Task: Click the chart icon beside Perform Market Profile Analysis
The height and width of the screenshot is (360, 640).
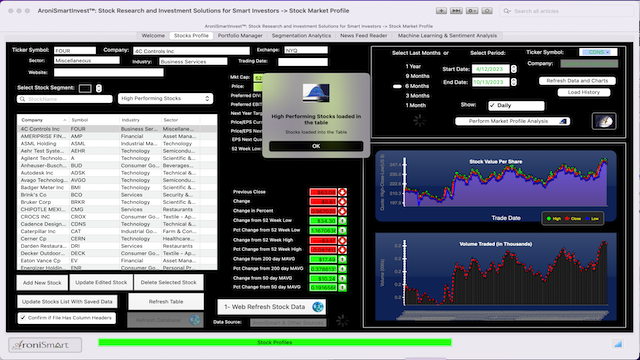Action: [x=563, y=121]
